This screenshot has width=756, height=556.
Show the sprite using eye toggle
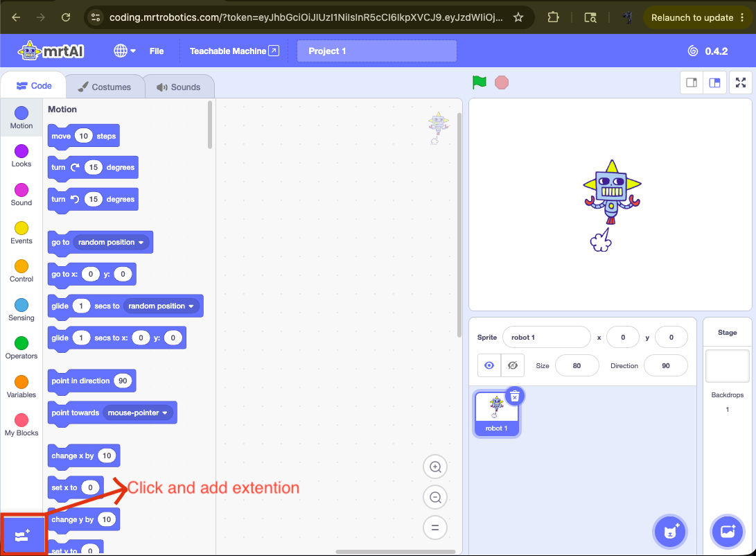(489, 365)
